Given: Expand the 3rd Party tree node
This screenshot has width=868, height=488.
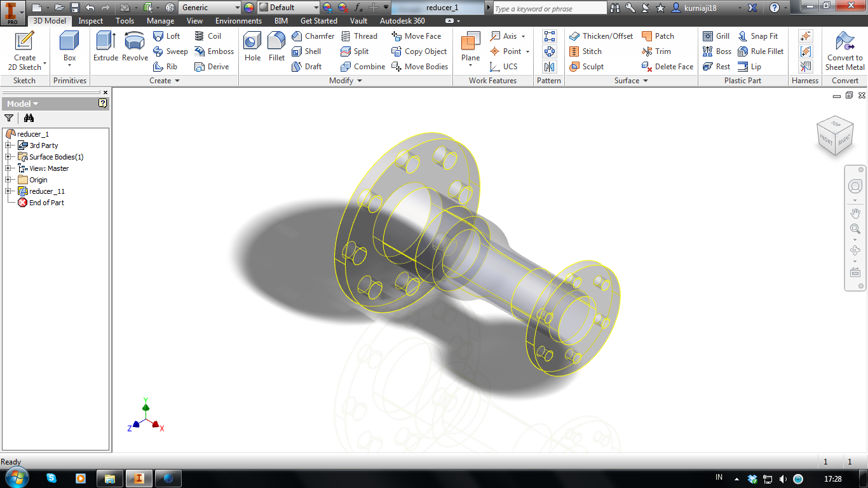Looking at the screenshot, I should (8, 146).
